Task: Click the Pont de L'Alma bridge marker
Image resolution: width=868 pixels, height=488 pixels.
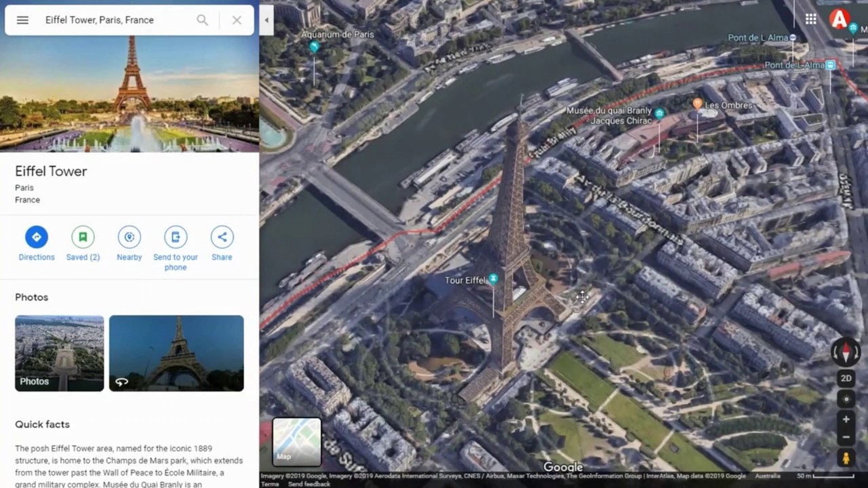Action: point(793,38)
